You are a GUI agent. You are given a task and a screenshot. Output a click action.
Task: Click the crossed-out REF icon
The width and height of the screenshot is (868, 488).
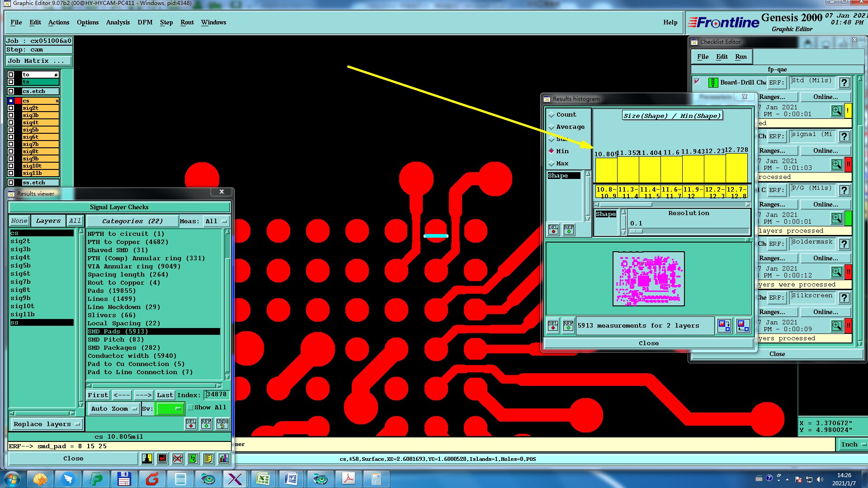pos(178,459)
